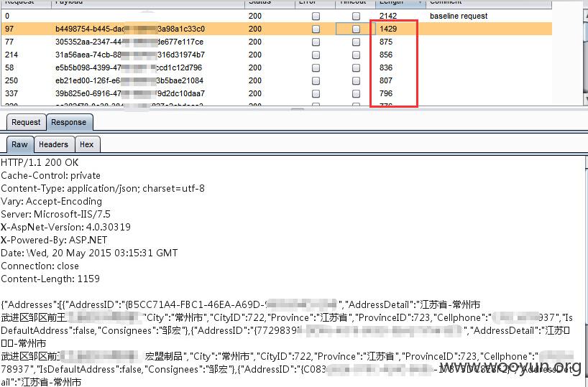
Task: Click length value 856
Action: [x=386, y=55]
